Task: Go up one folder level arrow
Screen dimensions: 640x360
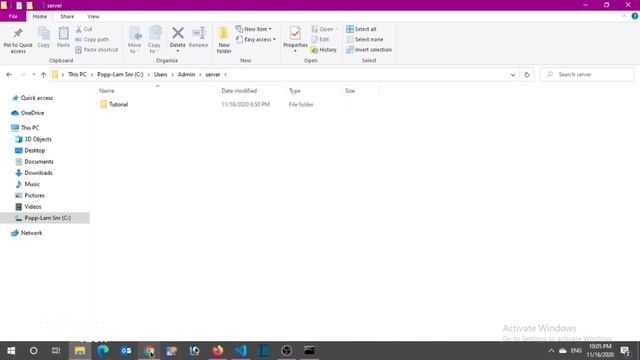Action: pos(43,75)
